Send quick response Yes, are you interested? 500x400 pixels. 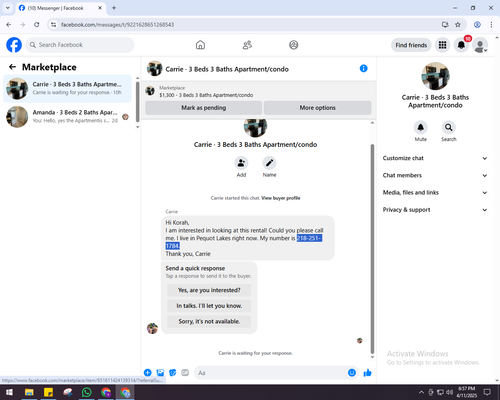(x=209, y=290)
